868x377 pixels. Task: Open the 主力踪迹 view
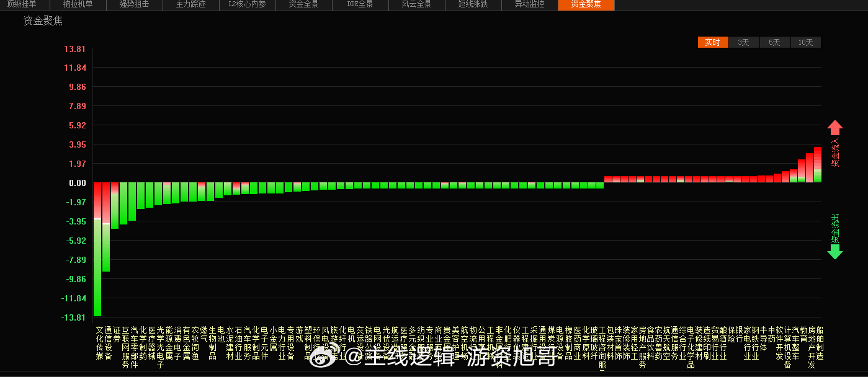pos(190,5)
